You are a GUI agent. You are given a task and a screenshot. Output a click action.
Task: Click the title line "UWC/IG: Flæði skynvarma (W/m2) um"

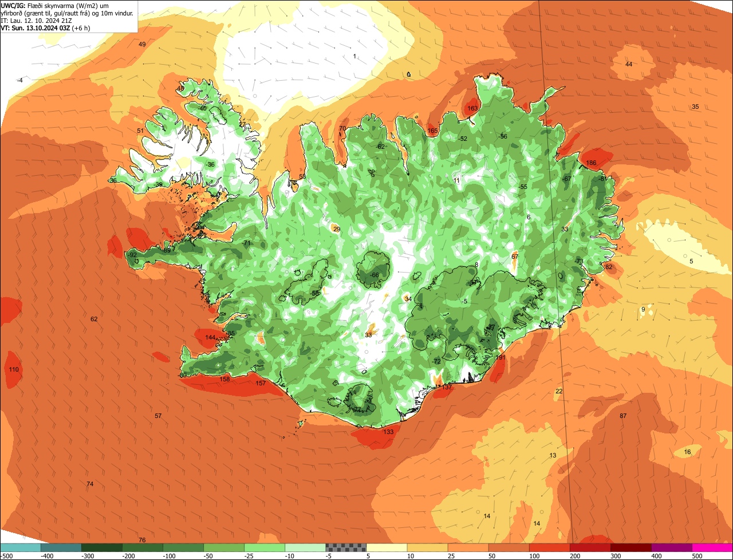[55, 5]
